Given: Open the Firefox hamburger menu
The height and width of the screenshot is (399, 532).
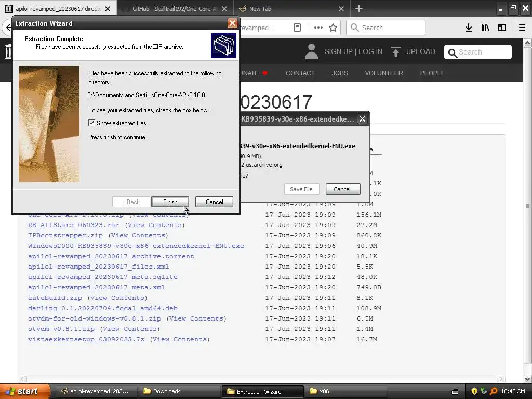Looking at the screenshot, I should (522, 28).
